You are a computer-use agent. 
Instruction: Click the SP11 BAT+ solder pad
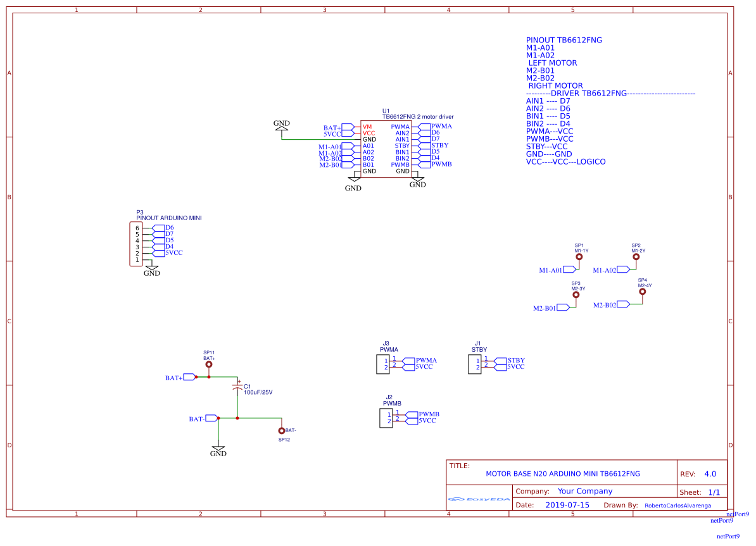209,365
